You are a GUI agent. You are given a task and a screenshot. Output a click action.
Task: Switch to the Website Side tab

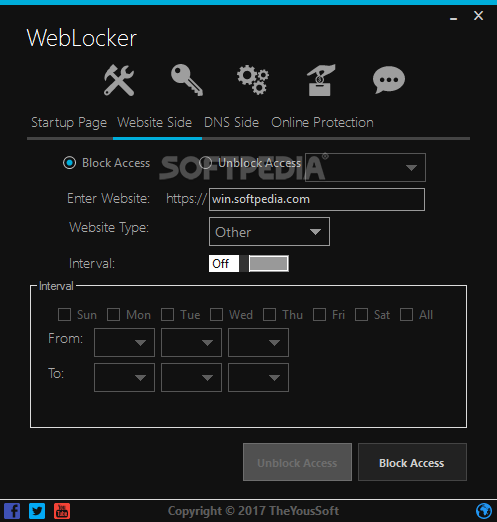coord(155,123)
